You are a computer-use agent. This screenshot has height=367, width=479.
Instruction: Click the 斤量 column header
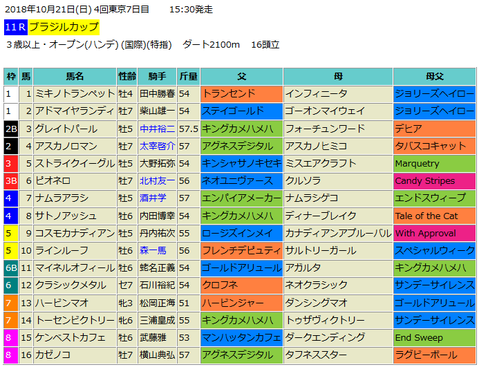(x=188, y=77)
